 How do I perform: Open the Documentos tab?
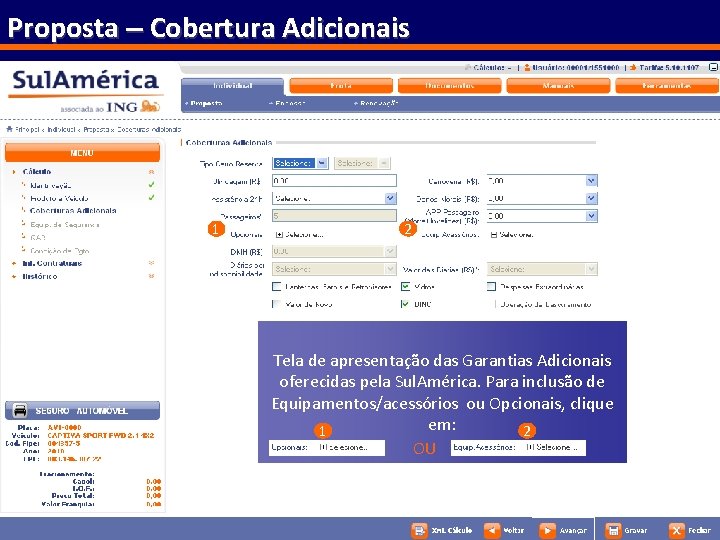pyautogui.click(x=450, y=86)
